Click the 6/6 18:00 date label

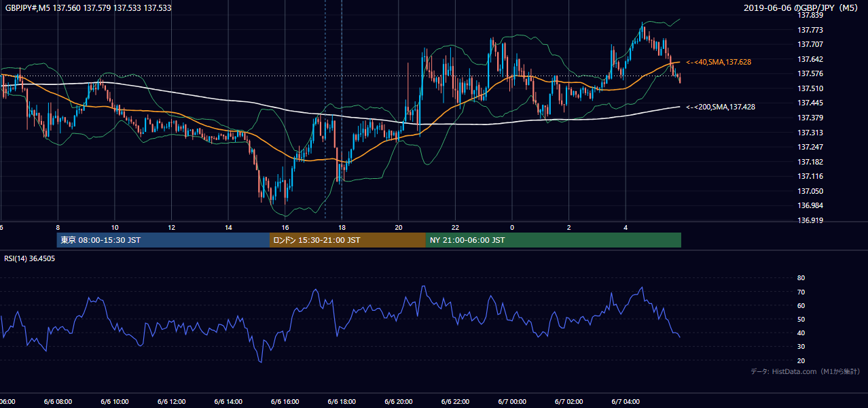click(341, 402)
